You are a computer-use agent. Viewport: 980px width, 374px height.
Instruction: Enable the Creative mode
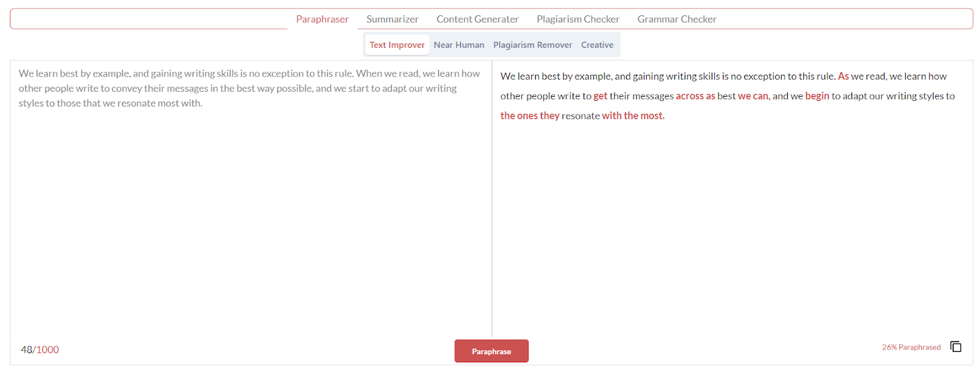597,45
